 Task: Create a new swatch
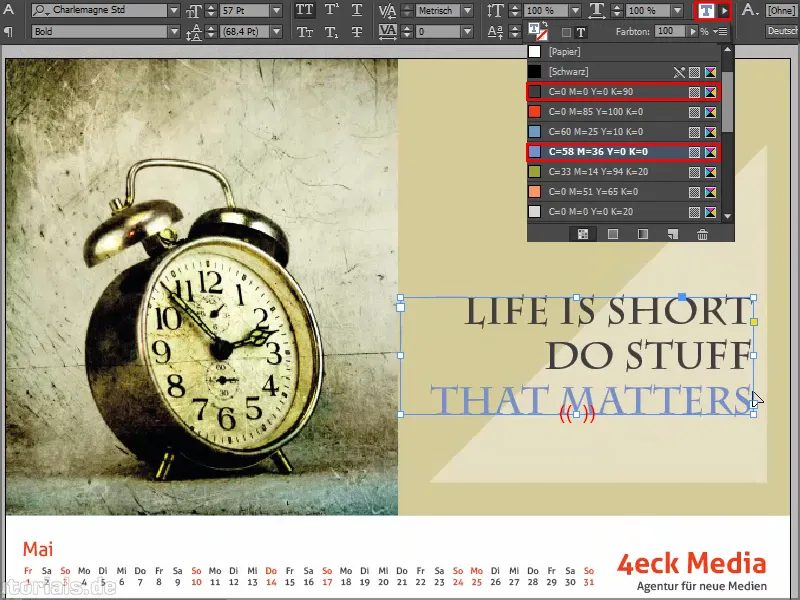click(x=673, y=234)
